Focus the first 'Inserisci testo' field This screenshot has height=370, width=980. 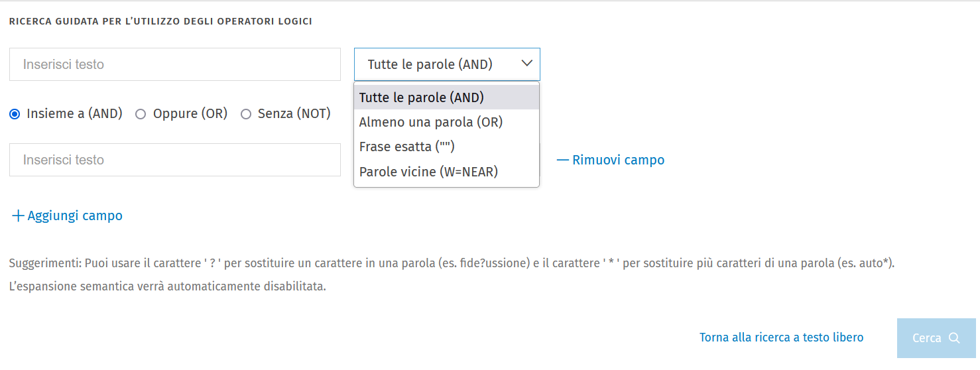tap(174, 64)
